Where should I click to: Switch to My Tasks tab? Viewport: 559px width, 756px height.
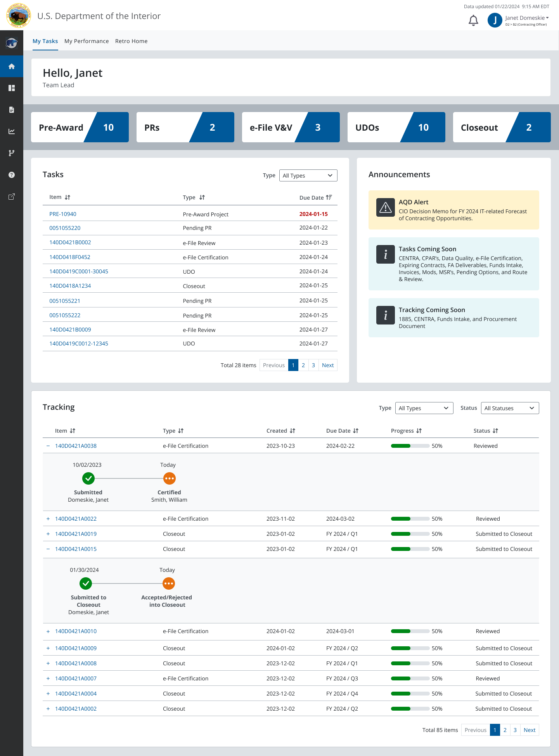coord(45,41)
